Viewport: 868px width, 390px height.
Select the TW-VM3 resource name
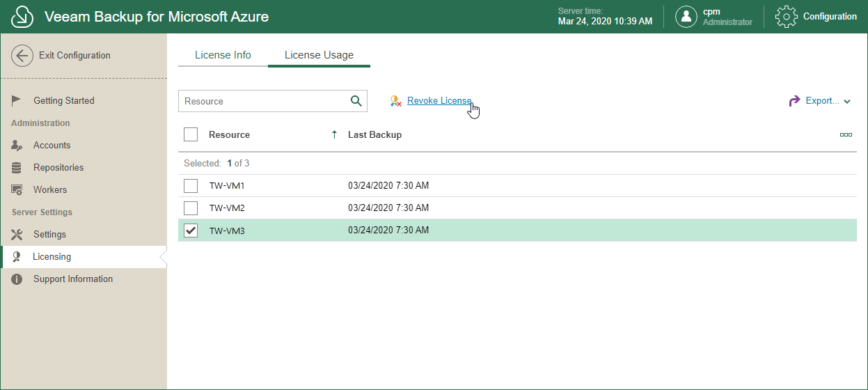tap(227, 231)
